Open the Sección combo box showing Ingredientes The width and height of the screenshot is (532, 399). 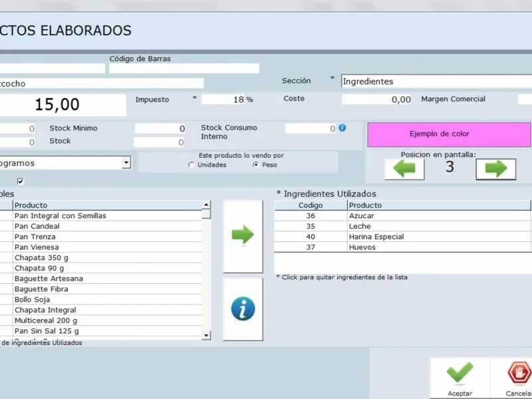point(436,81)
